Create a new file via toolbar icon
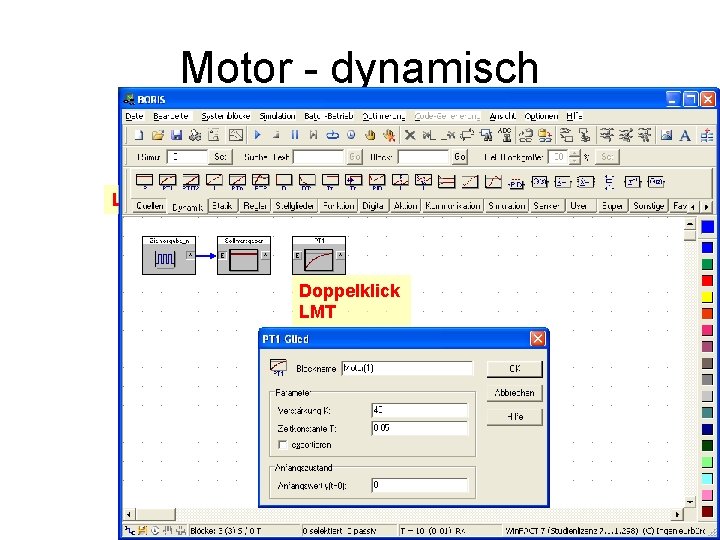Image resolution: width=720 pixels, height=540 pixels. point(139,135)
